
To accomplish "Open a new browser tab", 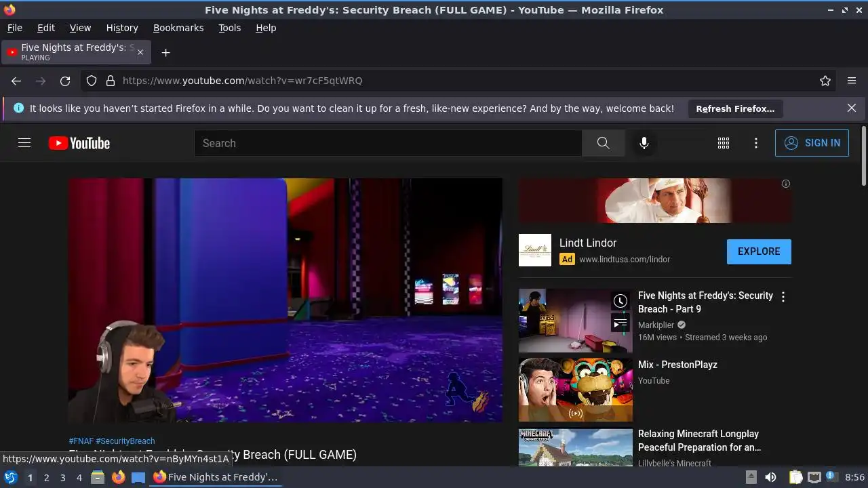I will [165, 52].
